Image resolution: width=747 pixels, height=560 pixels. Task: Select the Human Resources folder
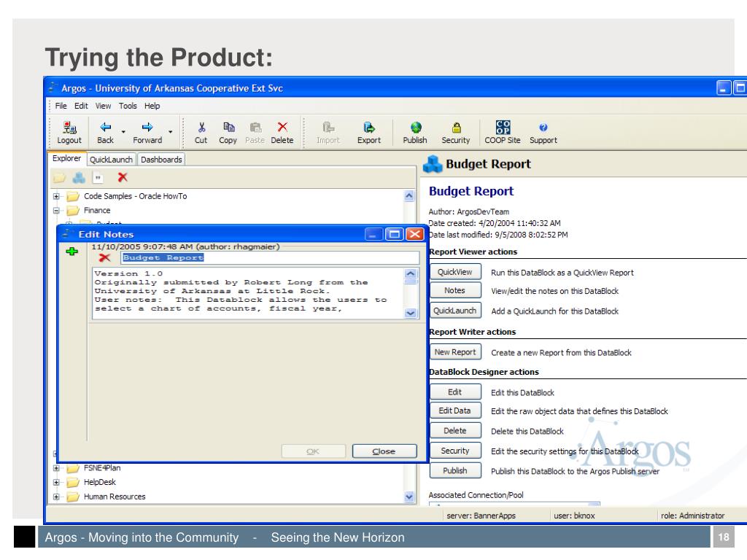(x=115, y=497)
